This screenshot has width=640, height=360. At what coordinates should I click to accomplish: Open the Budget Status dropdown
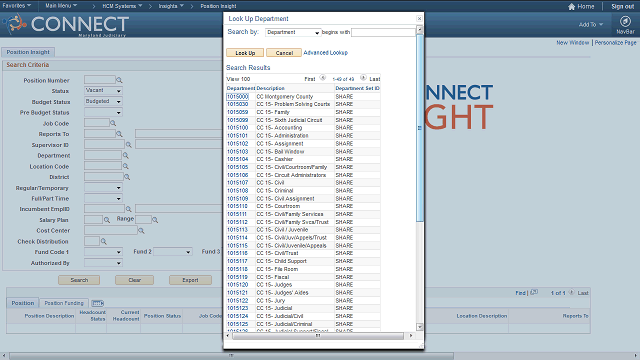[103, 101]
